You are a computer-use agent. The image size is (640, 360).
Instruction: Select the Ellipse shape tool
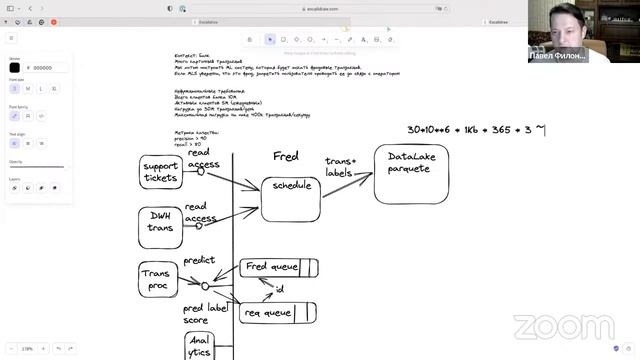pyautogui.click(x=310, y=40)
